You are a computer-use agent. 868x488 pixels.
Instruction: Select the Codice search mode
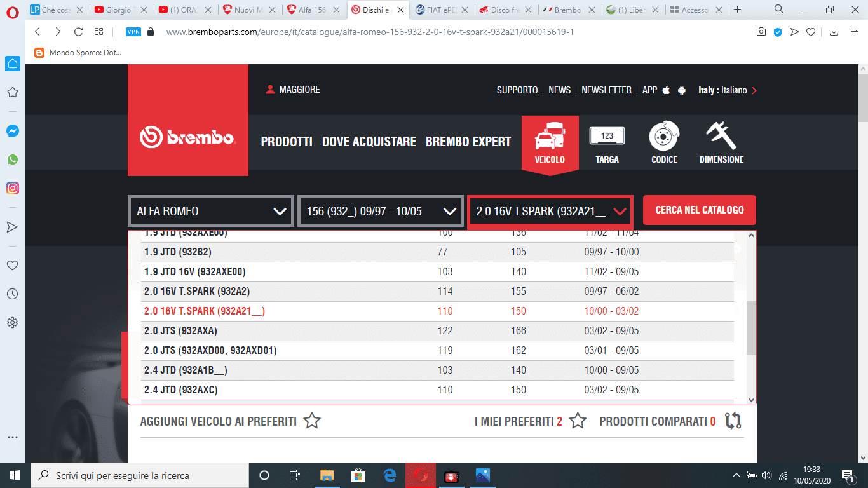(664, 143)
